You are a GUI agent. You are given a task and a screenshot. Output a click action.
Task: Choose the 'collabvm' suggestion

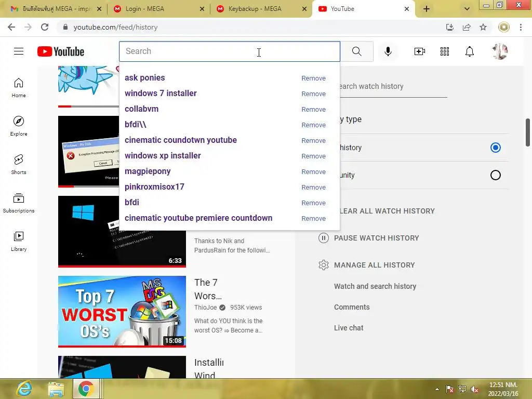[141, 109]
